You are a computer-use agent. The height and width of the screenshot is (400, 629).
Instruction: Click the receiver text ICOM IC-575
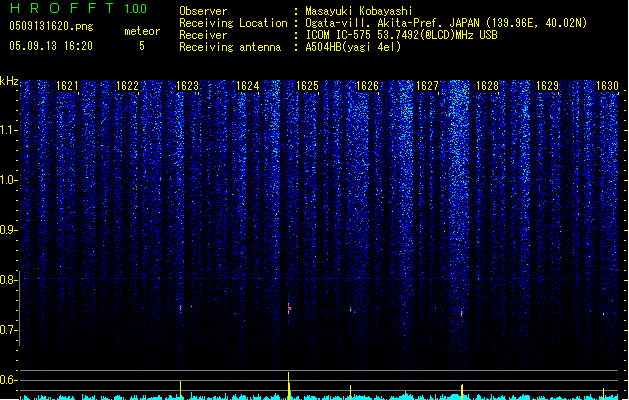(340, 35)
